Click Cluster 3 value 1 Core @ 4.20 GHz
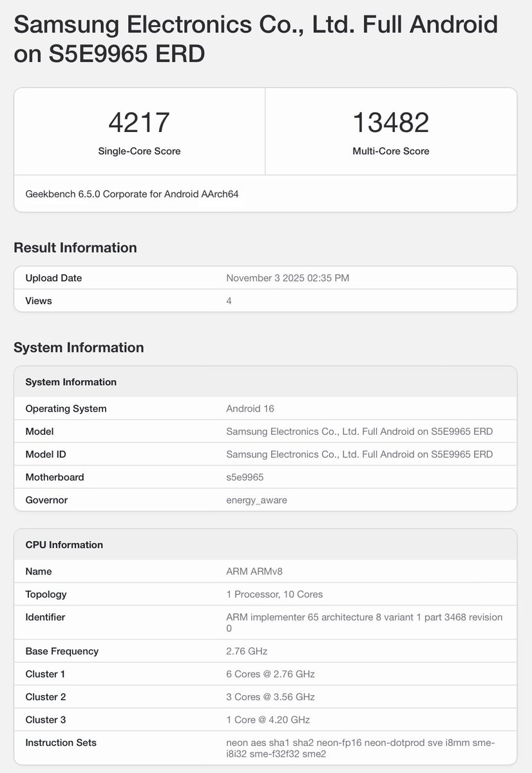 pos(268,720)
